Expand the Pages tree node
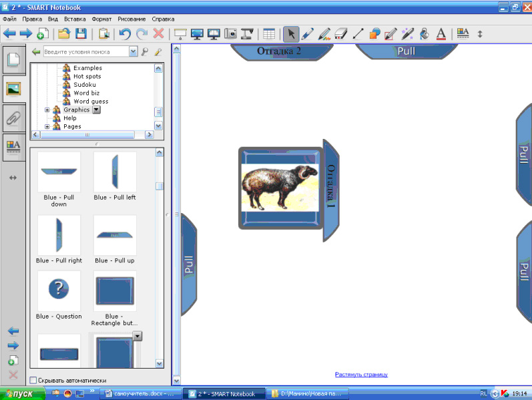The height and width of the screenshot is (400, 532). 47,126
